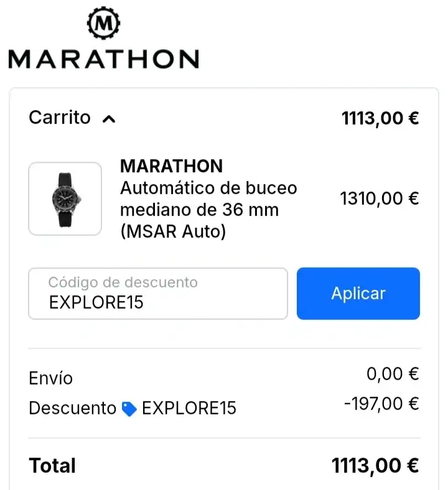This screenshot has width=448, height=490.
Task: Click the bold MARATHON product brand name
Action: (x=171, y=166)
